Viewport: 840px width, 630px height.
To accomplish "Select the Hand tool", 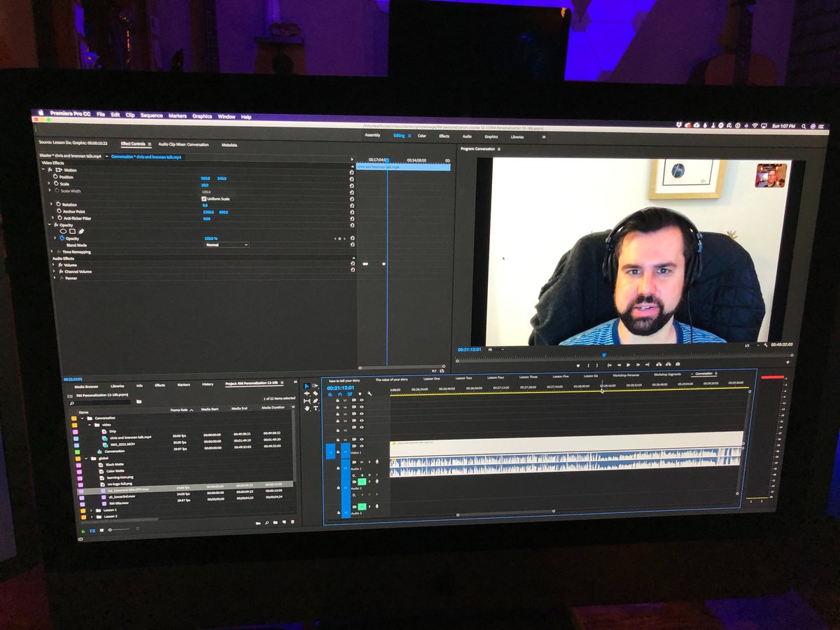I will (307, 408).
